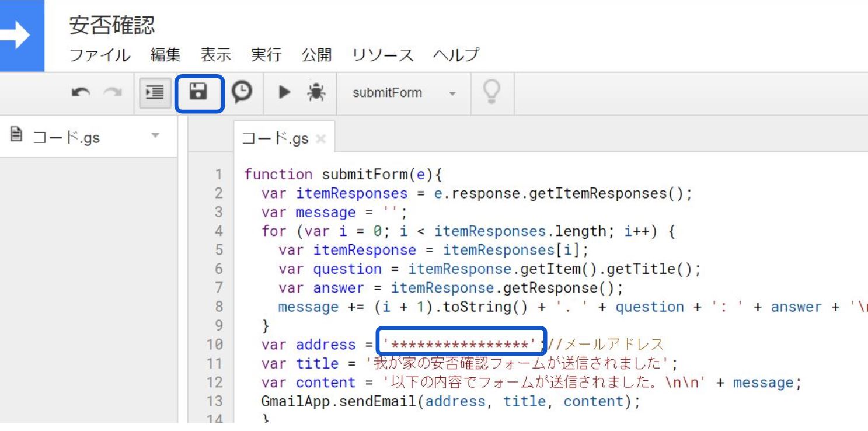
Task: Open the submitFunction function dropdown
Action: [x=404, y=93]
